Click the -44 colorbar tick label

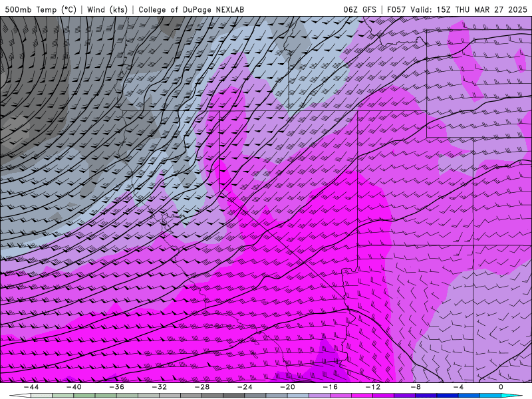click(x=31, y=387)
